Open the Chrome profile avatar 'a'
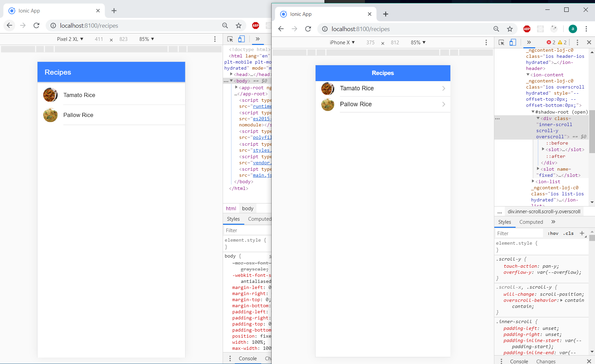This screenshot has width=595, height=364. [573, 29]
